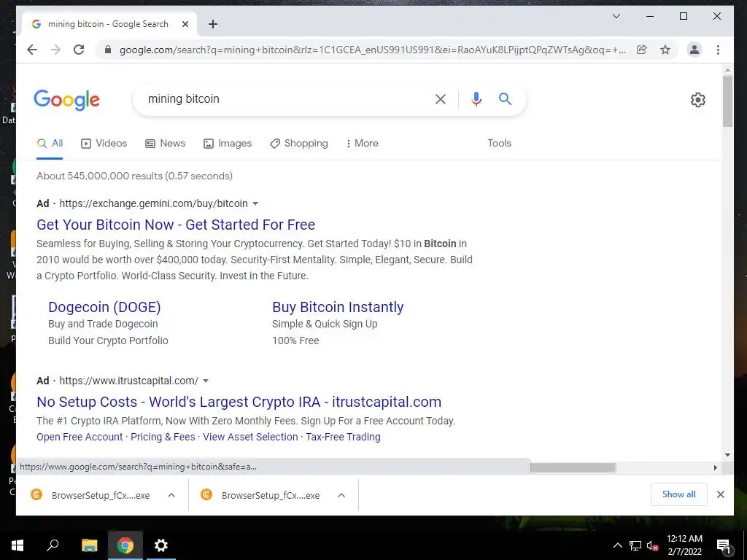
Task: Clear the search box with X icon
Action: [441, 99]
